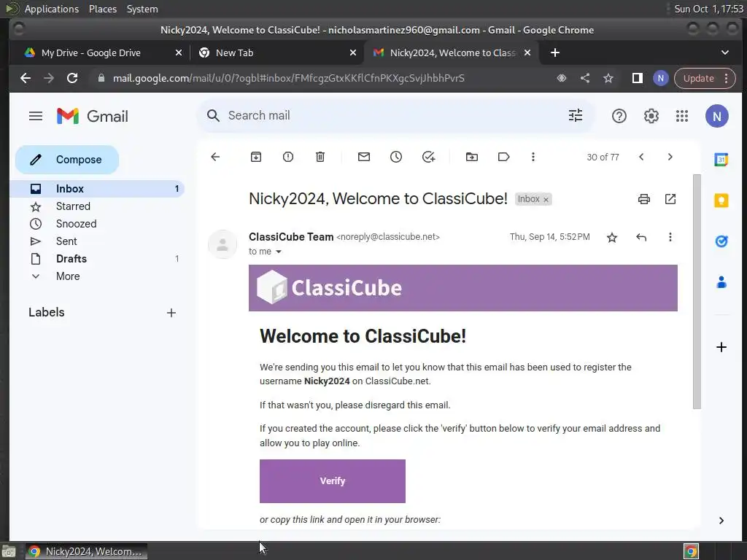Viewport: 747px width, 560px height.
Task: Switch to the New Tab tab
Action: [276, 52]
